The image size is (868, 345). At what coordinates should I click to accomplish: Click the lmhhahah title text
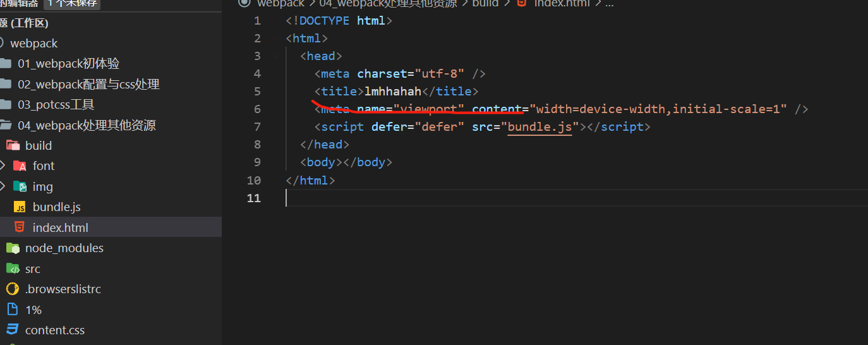(x=393, y=92)
